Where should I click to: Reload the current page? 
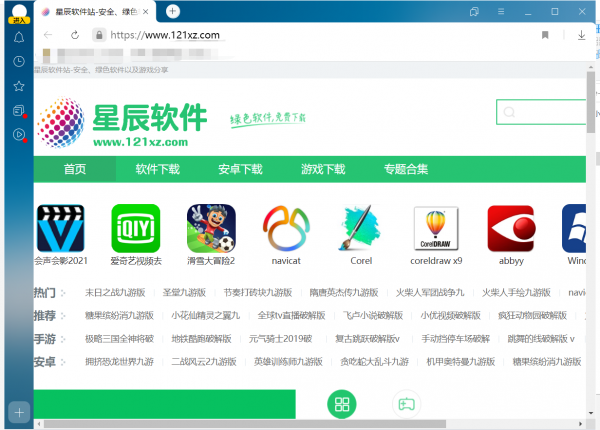coord(75,35)
